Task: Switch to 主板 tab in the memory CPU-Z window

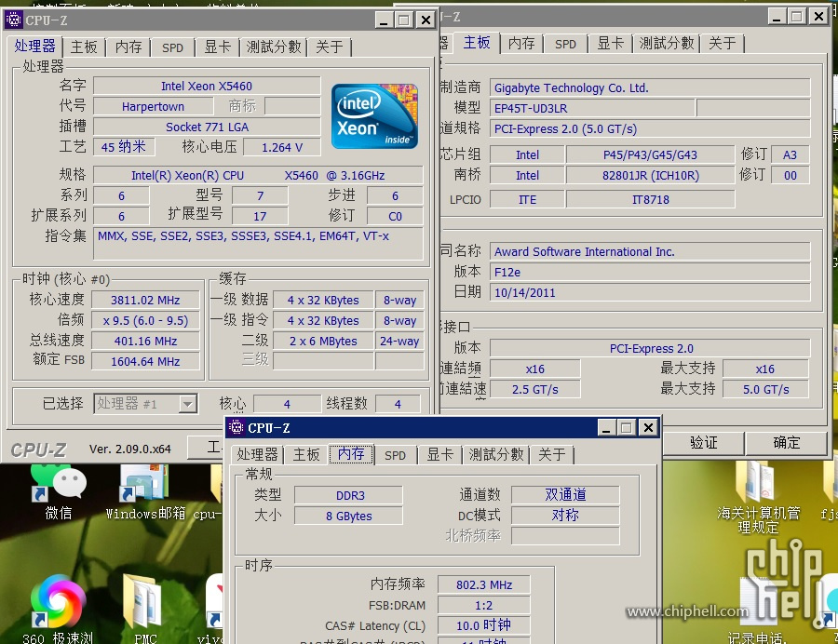Action: click(306, 454)
